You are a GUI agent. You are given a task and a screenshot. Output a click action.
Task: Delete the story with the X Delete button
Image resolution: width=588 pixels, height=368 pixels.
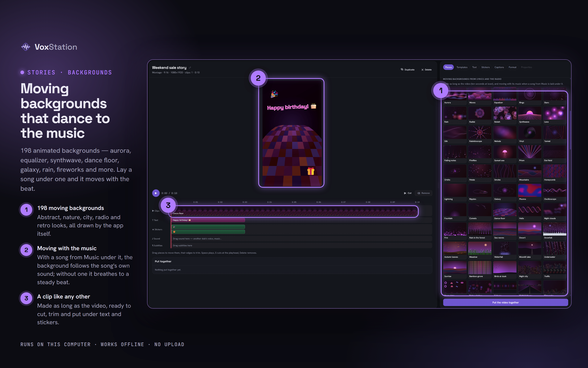pos(427,70)
